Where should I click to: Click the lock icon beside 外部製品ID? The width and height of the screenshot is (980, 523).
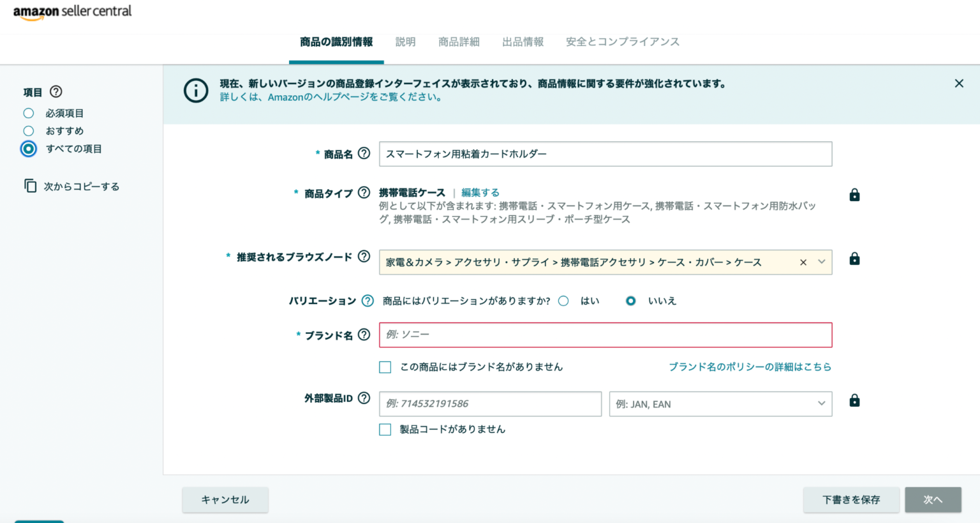point(854,400)
